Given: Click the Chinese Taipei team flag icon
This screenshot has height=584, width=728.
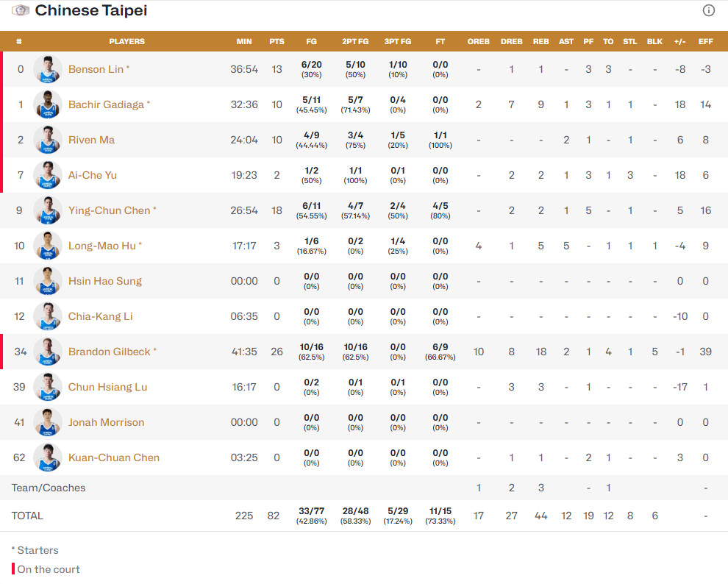Looking at the screenshot, I should click(21, 10).
